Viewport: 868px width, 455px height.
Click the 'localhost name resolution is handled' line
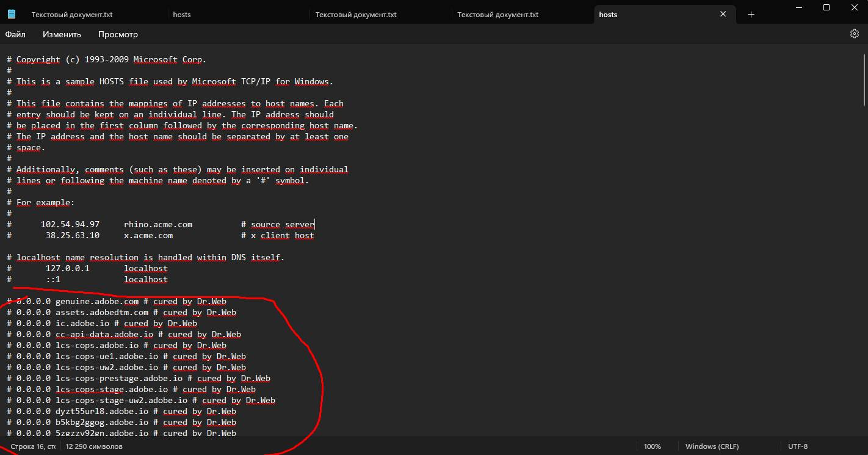coord(145,257)
